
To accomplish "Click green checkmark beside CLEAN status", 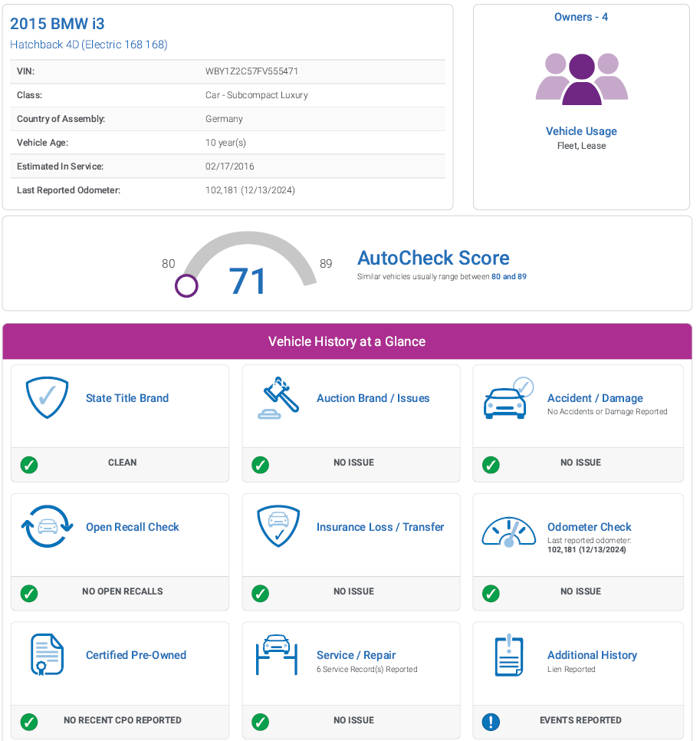I will (29, 465).
